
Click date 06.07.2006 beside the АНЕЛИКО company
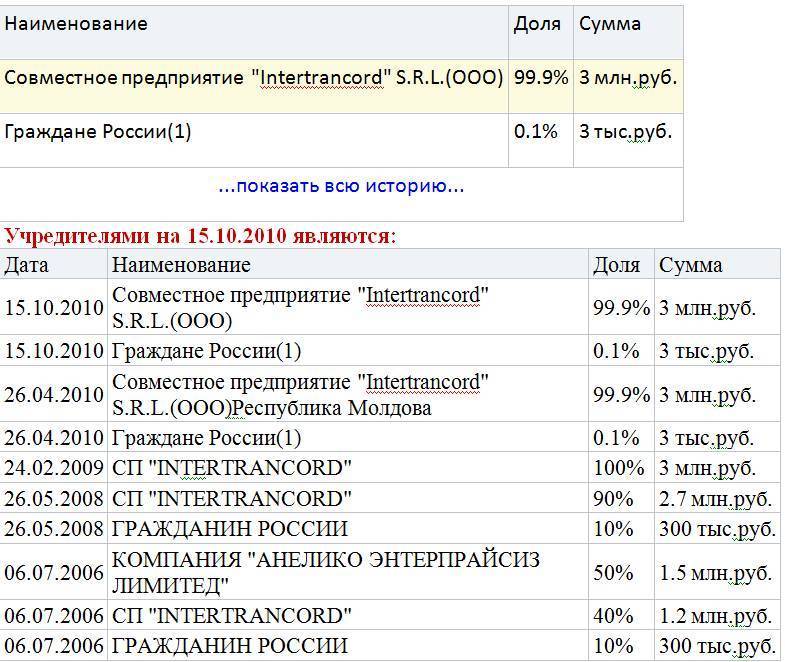[54, 572]
